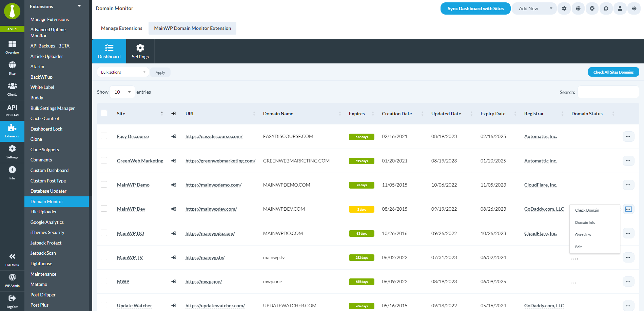The height and width of the screenshot is (311, 644).
Task: Click the chat bubble icon in top bar
Action: click(606, 8)
